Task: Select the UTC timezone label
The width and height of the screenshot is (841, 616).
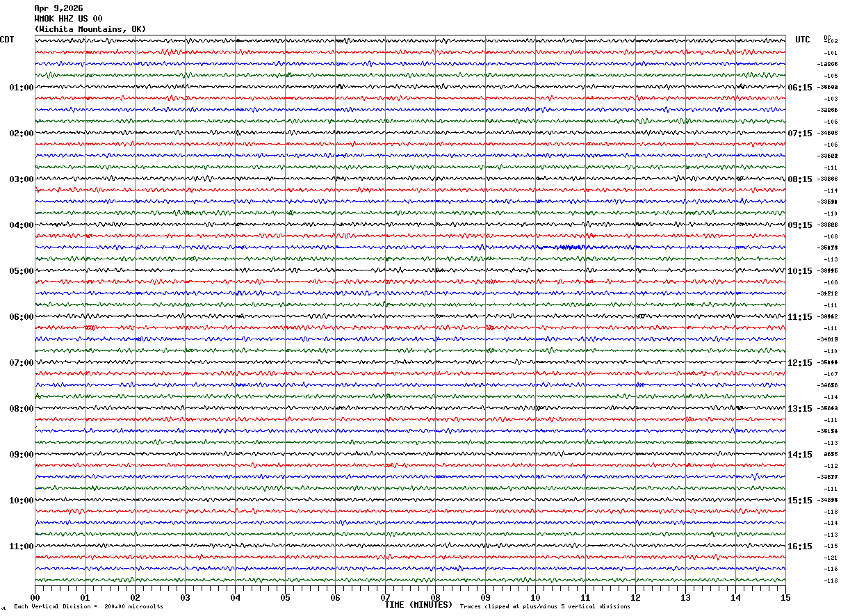Action: click(803, 40)
